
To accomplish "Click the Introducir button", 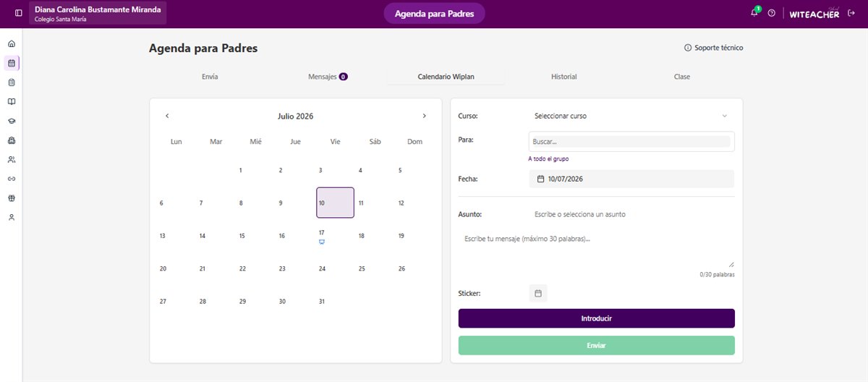I will click(597, 318).
